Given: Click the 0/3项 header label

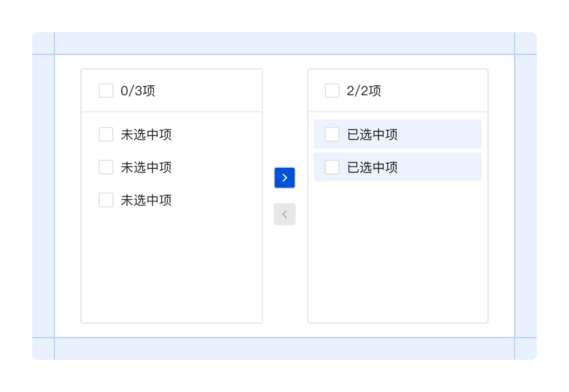Looking at the screenshot, I should tap(136, 90).
